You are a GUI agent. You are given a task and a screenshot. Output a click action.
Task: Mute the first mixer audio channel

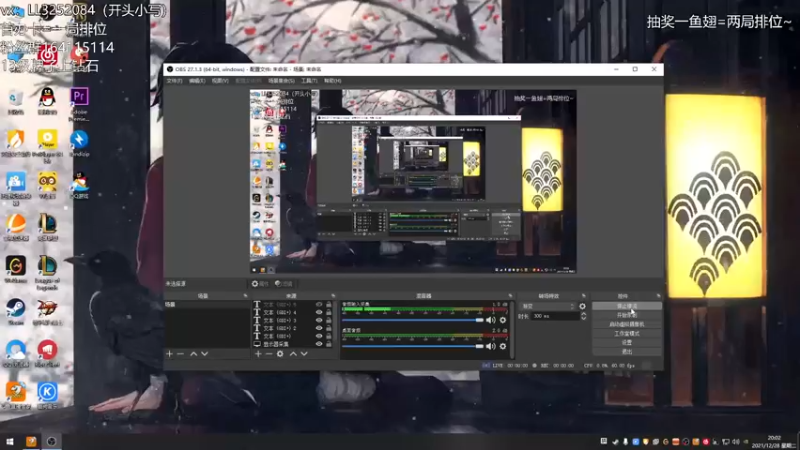point(490,320)
